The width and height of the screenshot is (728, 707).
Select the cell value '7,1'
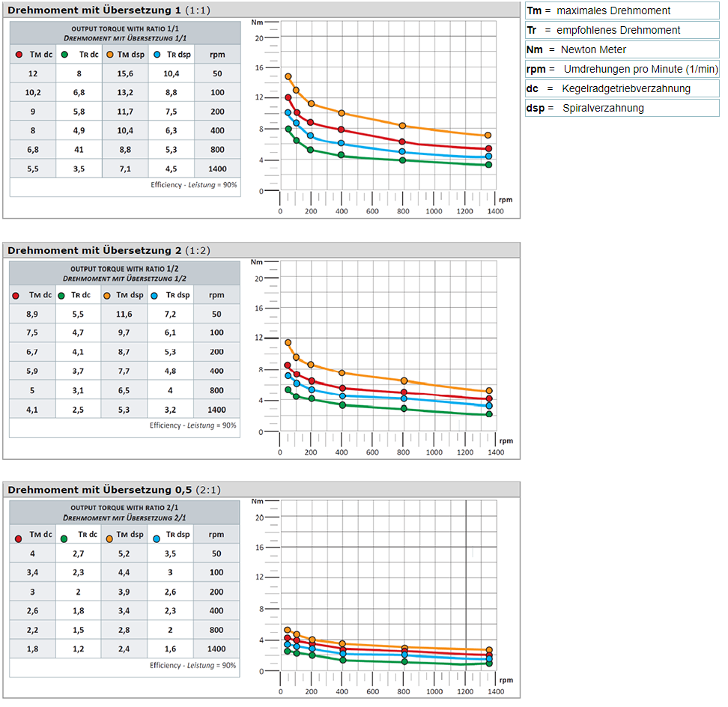125,169
